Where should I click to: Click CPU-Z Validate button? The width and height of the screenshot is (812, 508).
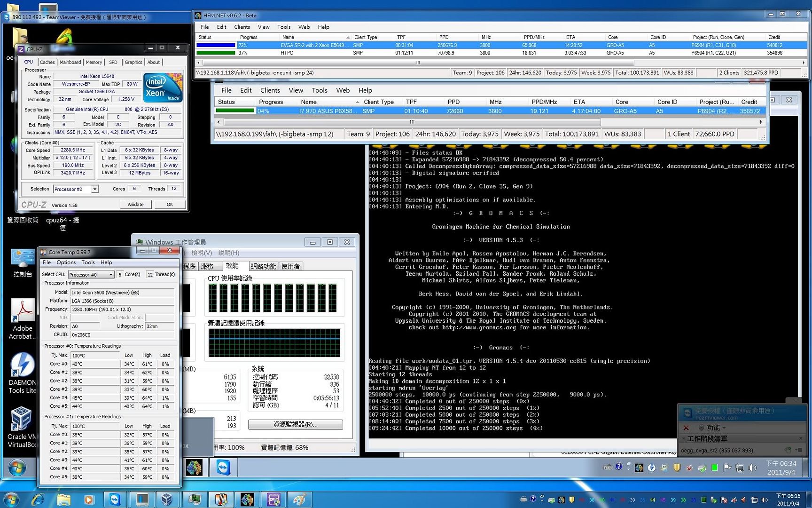click(x=135, y=205)
